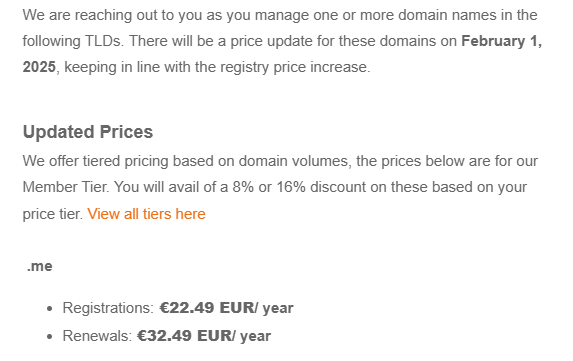Viewport: 573px width, 361px height.
Task: Click the "Registrations:" label
Action: tap(109, 308)
